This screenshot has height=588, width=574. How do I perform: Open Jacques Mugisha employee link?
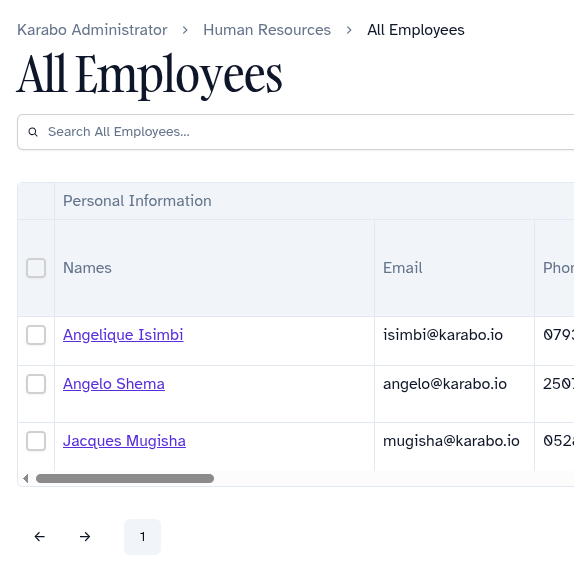124,441
